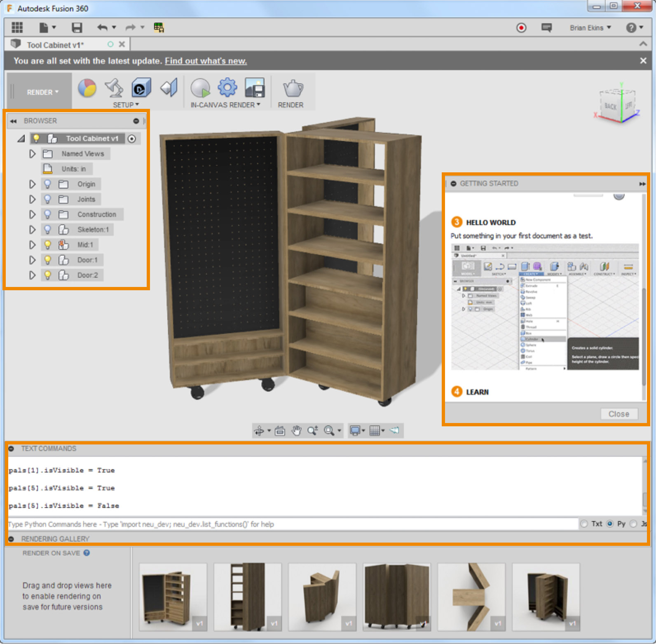Toggle visibility lightbulb for Door:1
The height and width of the screenshot is (644, 656).
pyautogui.click(x=48, y=260)
